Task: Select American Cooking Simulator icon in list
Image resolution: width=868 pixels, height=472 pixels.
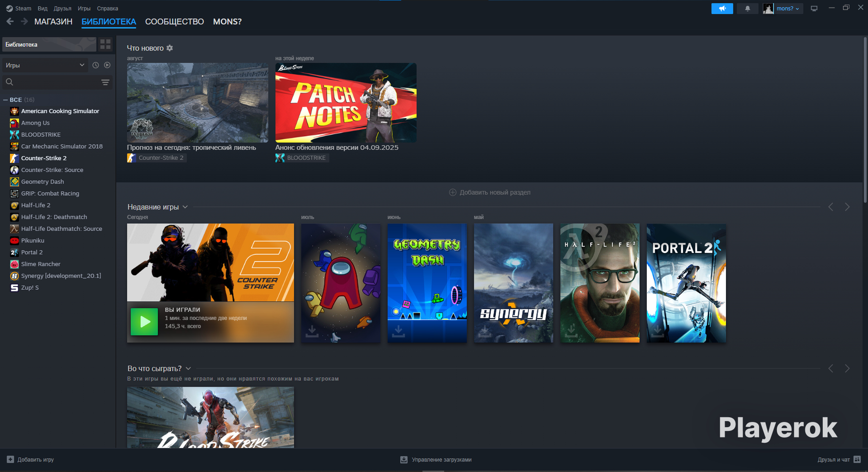Action: click(x=15, y=111)
